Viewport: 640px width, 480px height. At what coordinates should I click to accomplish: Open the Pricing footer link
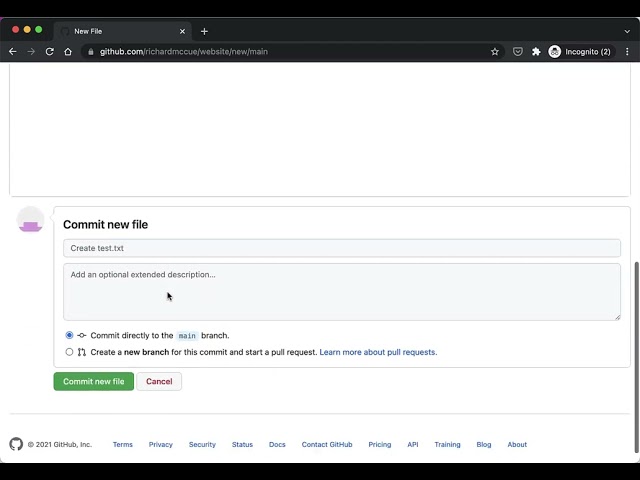[x=380, y=444]
